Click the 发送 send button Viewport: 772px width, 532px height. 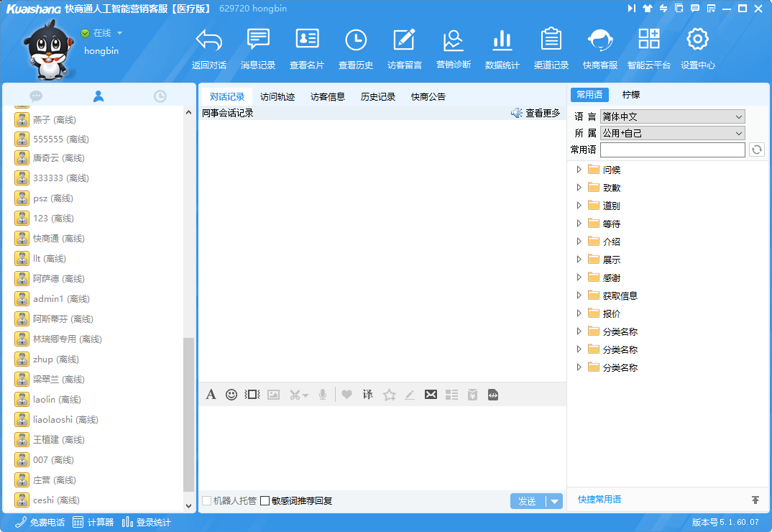click(528, 501)
